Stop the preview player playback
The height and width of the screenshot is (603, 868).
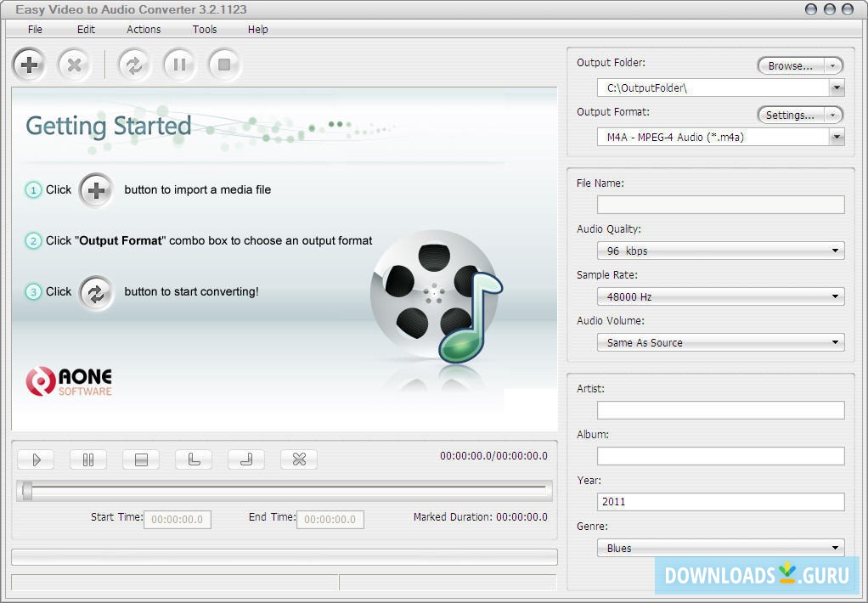(x=141, y=459)
